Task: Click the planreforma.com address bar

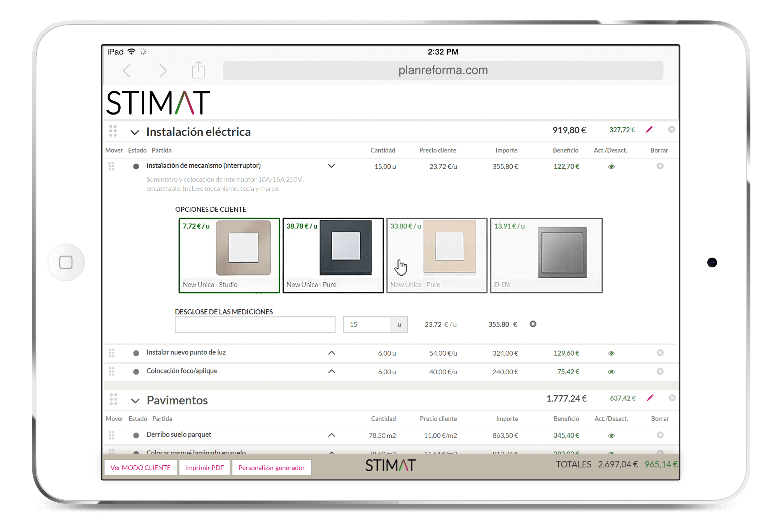Action: (x=443, y=71)
